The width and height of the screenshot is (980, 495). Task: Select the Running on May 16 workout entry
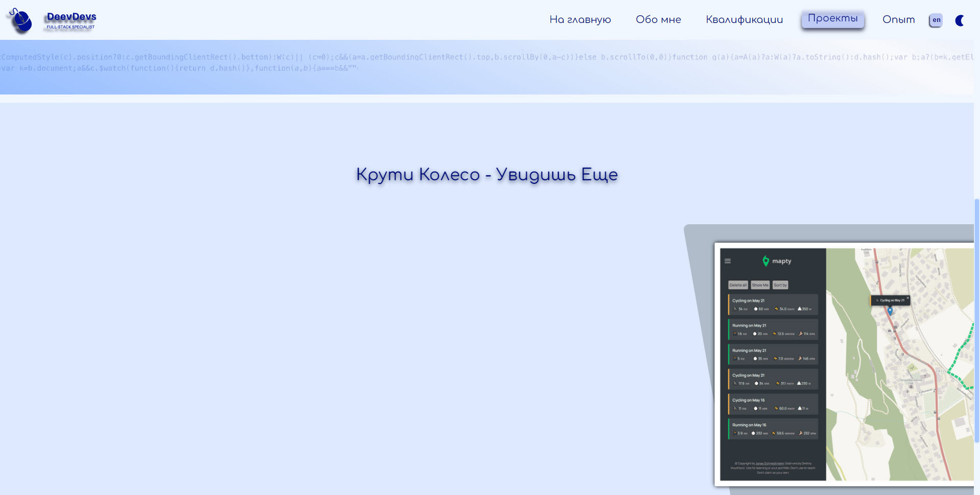(773, 429)
